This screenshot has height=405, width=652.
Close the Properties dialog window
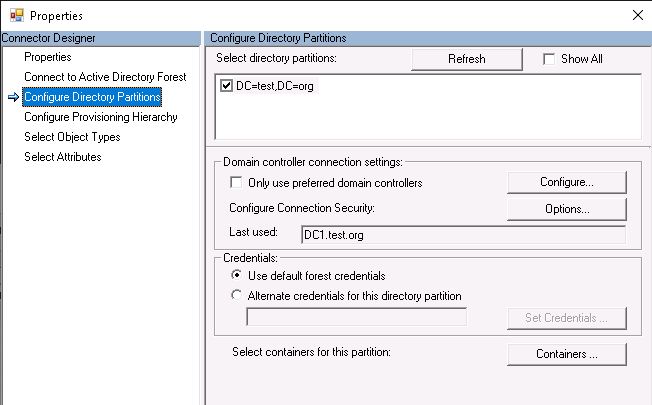(637, 15)
